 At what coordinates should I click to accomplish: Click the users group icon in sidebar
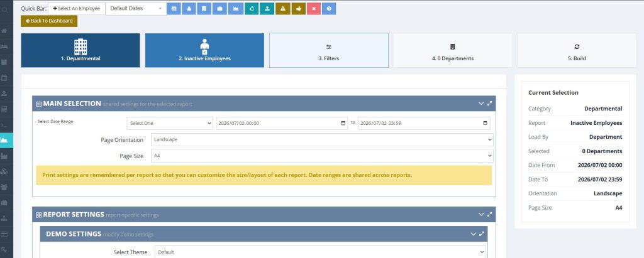[x=4, y=187]
